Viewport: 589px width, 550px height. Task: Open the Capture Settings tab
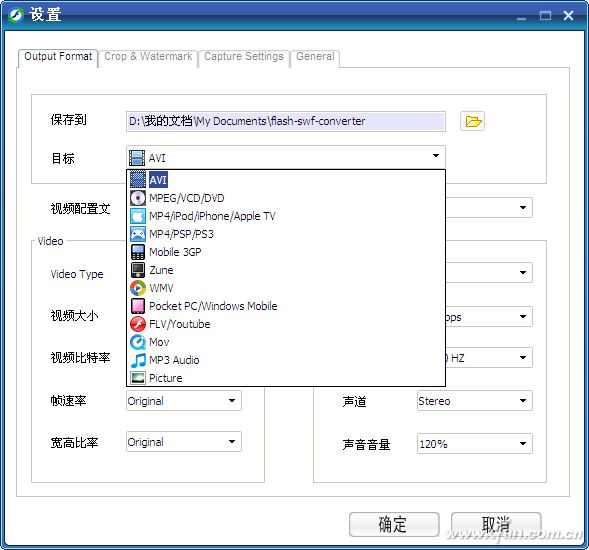[244, 57]
